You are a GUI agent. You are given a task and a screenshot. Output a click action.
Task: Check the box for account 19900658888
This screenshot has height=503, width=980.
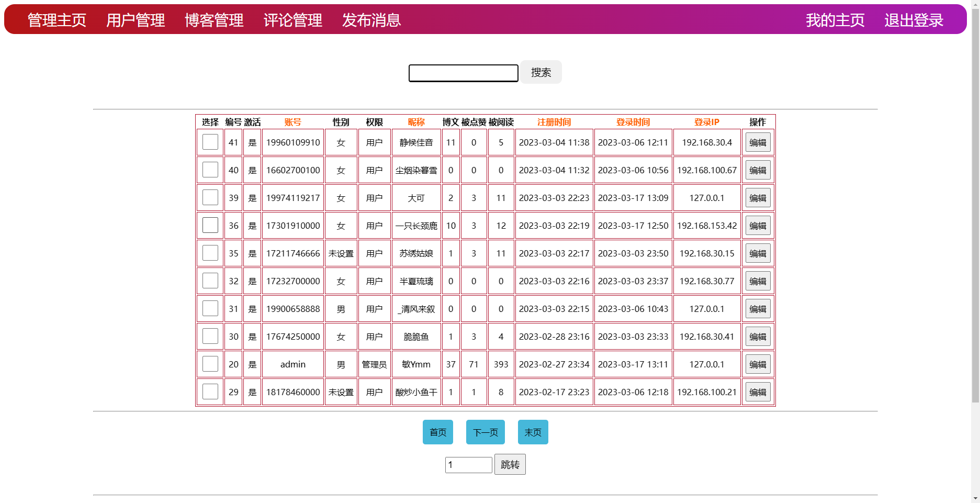tap(210, 308)
